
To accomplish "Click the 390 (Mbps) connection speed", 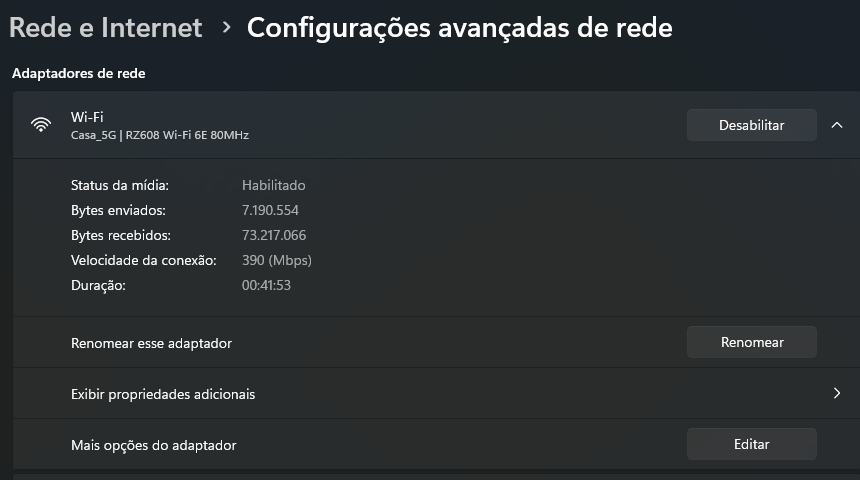I will (x=277, y=260).
